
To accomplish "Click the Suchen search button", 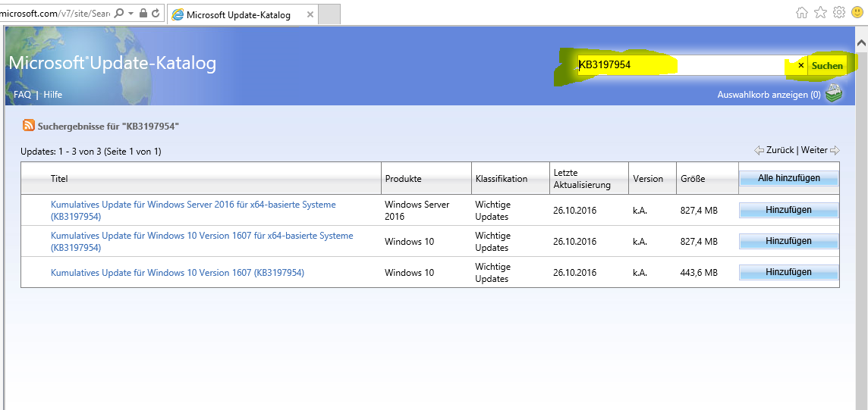I will pos(827,66).
